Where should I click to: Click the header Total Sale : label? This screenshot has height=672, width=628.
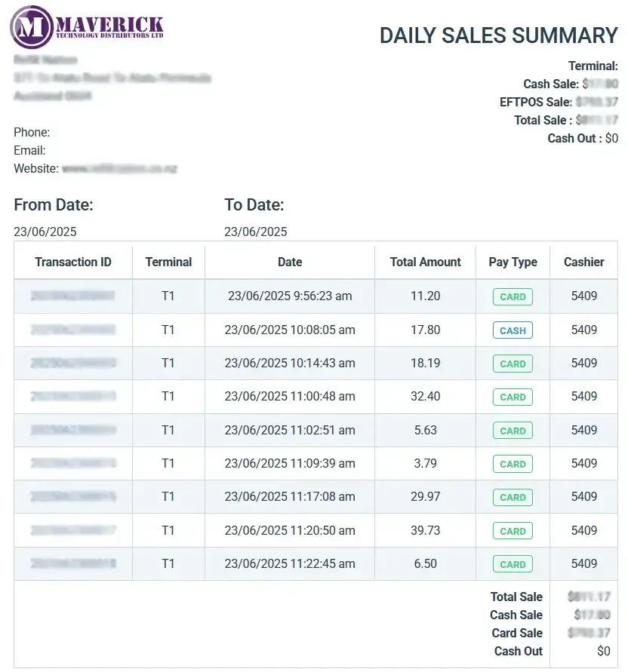tap(543, 121)
